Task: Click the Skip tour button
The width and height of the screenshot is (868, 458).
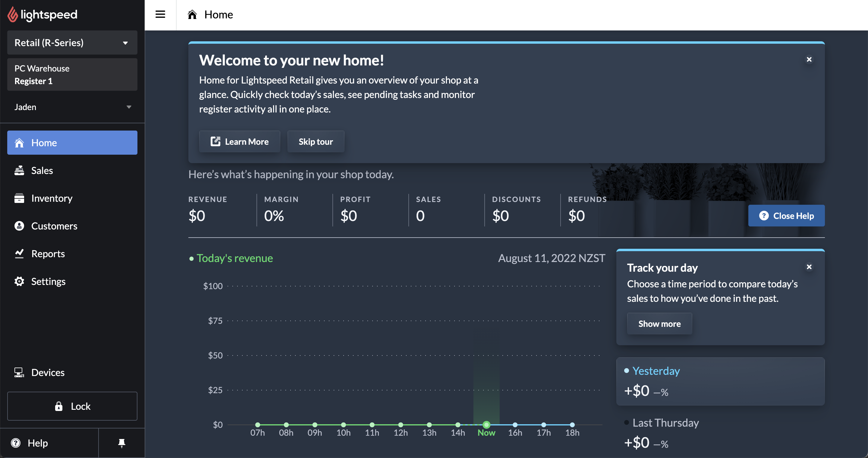Action: pos(316,141)
